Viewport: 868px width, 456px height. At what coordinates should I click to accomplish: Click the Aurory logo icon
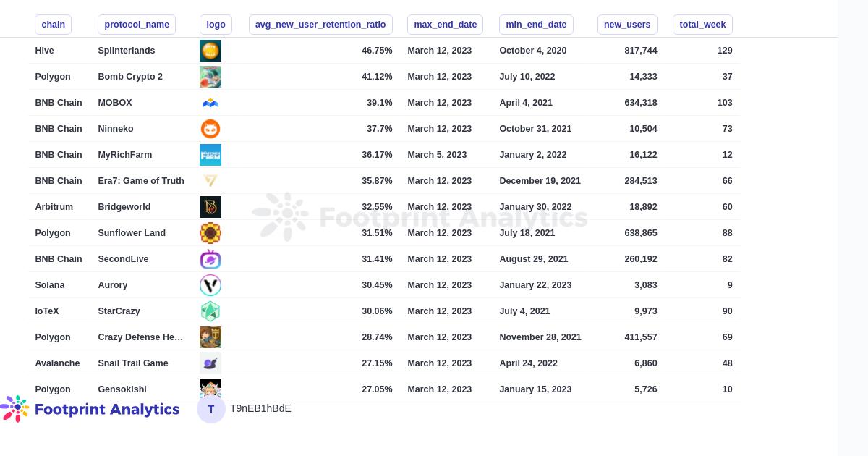coord(210,285)
